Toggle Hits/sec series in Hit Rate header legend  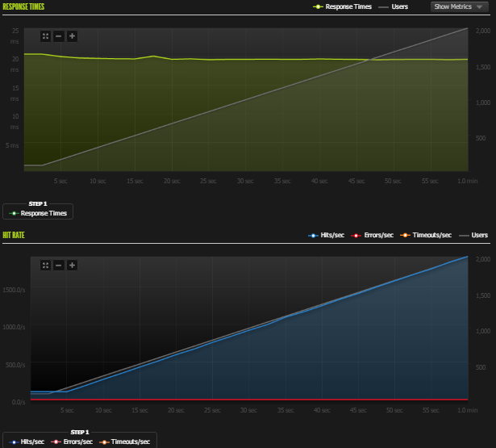(326, 235)
